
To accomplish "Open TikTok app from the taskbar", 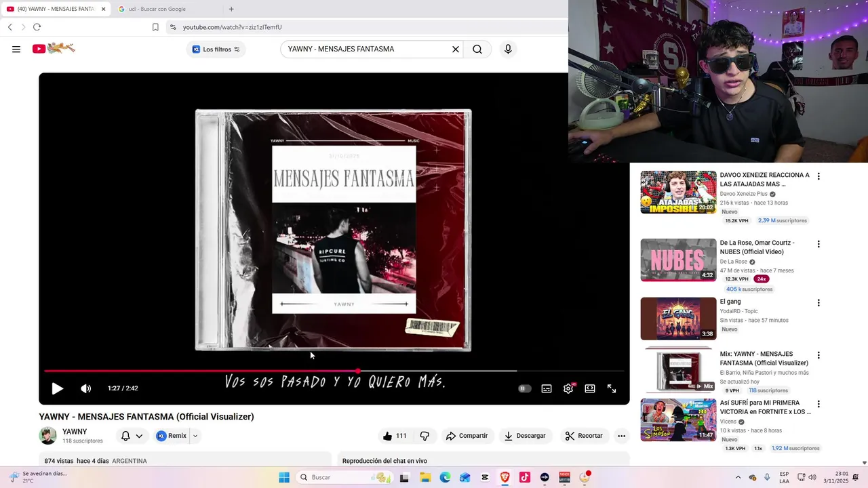I will click(x=524, y=477).
